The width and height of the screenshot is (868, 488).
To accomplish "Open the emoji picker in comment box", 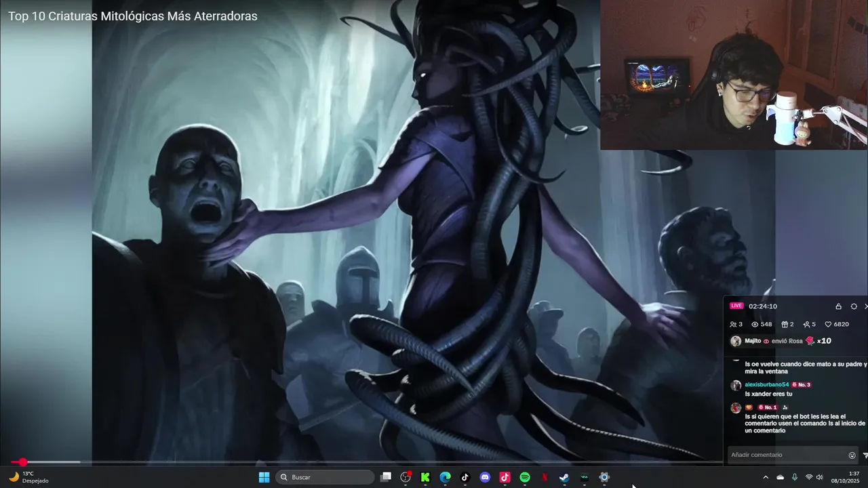I will click(852, 455).
